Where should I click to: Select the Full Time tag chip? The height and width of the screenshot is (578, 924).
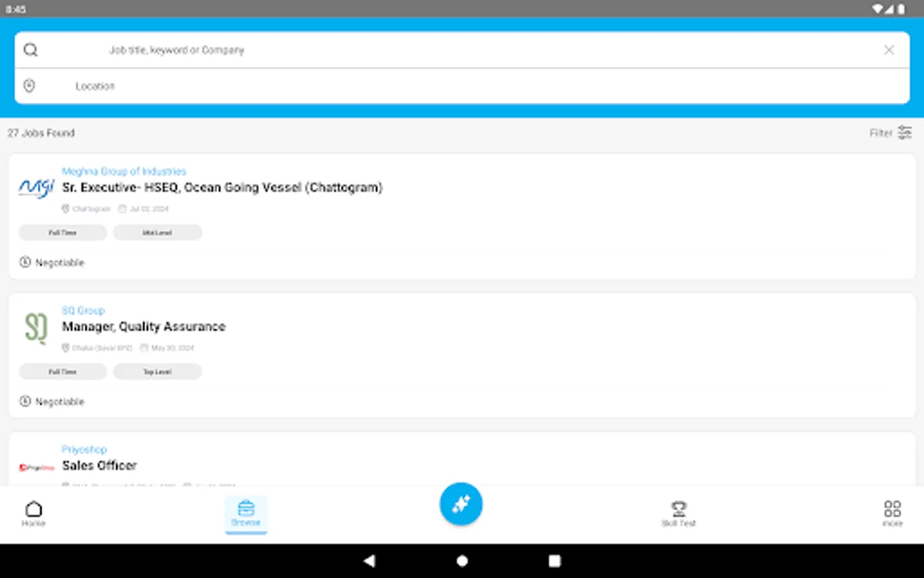(x=62, y=232)
